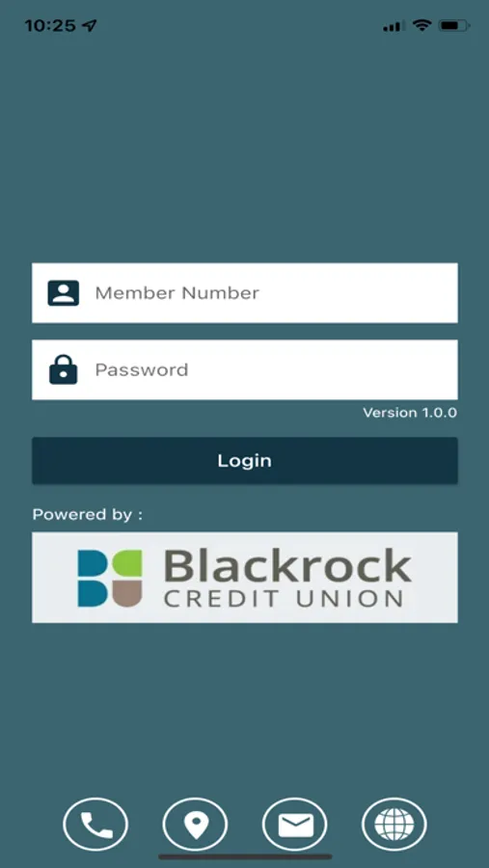489x868 pixels.
Task: Tap the 10:25 clock in status bar
Action: click(x=50, y=25)
